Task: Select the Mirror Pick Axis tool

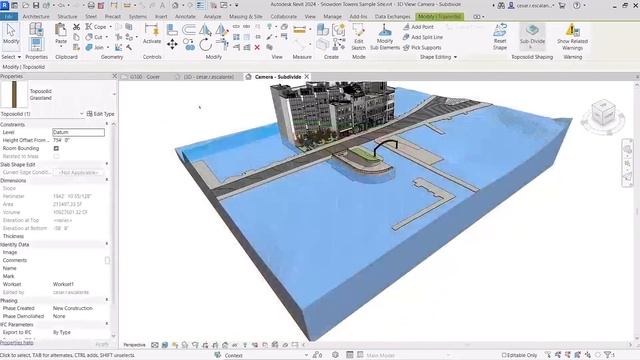Action: 205,29
